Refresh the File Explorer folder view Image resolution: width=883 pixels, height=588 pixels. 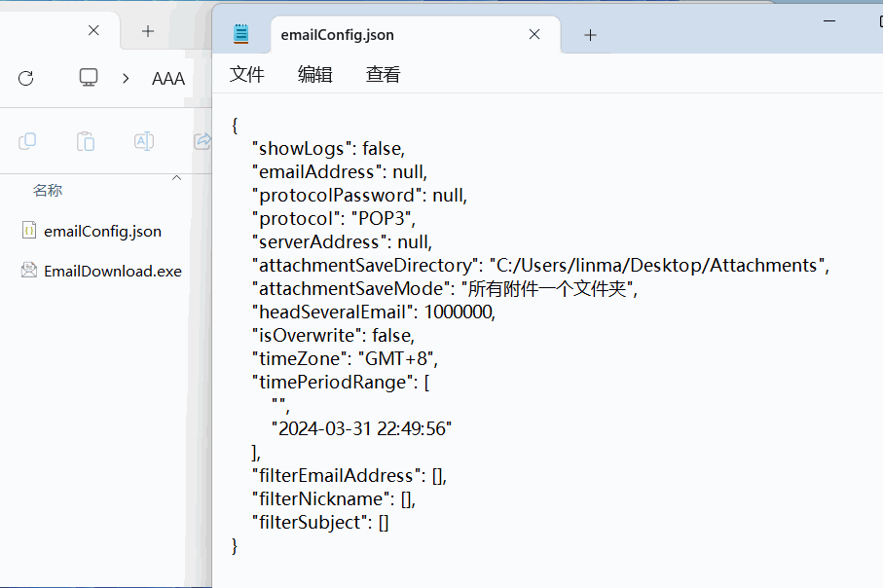pos(26,78)
